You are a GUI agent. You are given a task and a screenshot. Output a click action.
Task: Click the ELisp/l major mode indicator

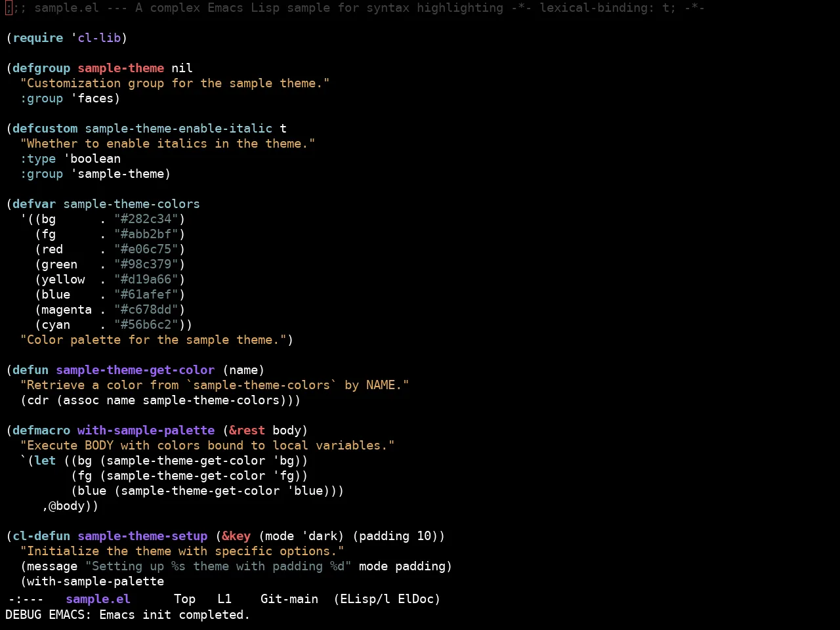pos(365,599)
